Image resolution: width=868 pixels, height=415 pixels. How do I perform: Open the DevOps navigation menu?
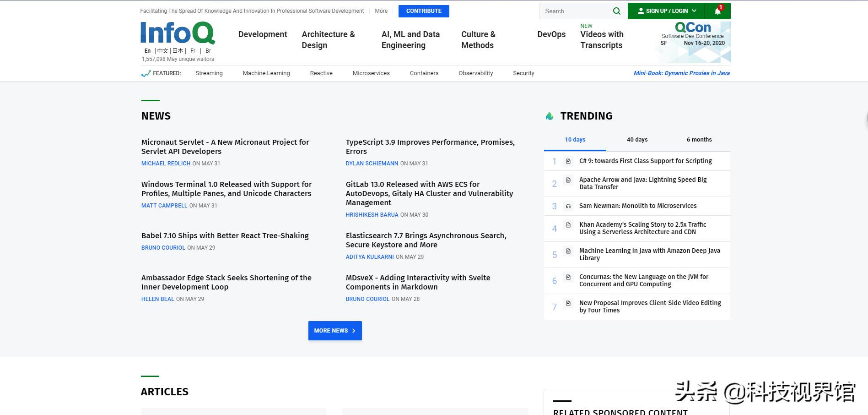pyautogui.click(x=551, y=34)
